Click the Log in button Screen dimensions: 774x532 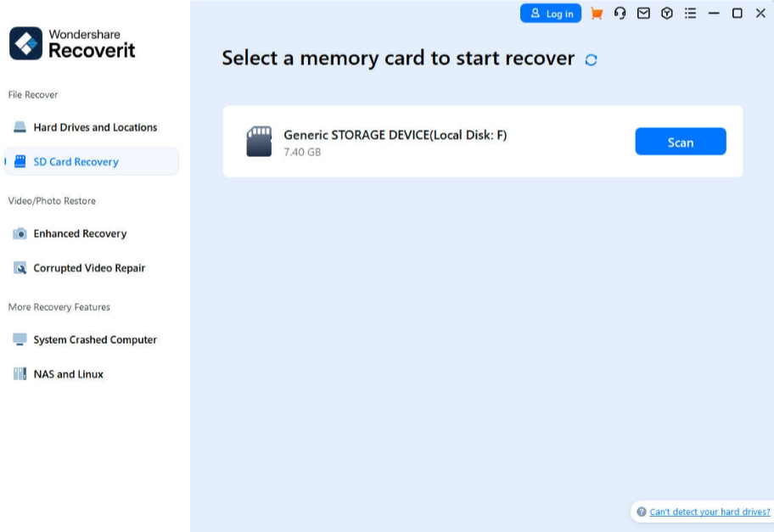[x=551, y=14]
